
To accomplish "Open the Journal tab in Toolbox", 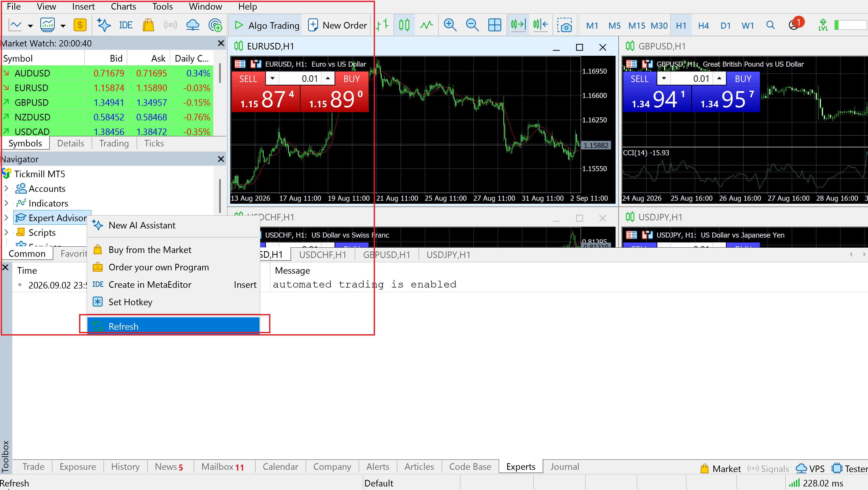I will coord(565,467).
